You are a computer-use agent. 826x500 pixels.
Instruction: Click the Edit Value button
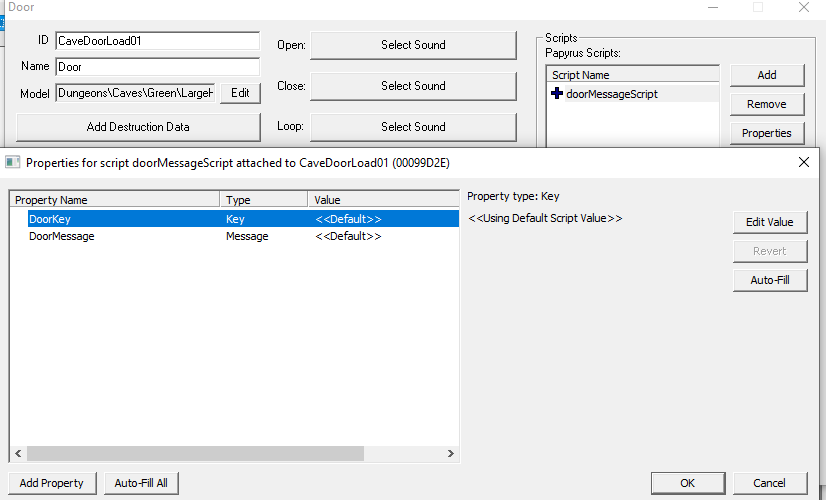[770, 222]
